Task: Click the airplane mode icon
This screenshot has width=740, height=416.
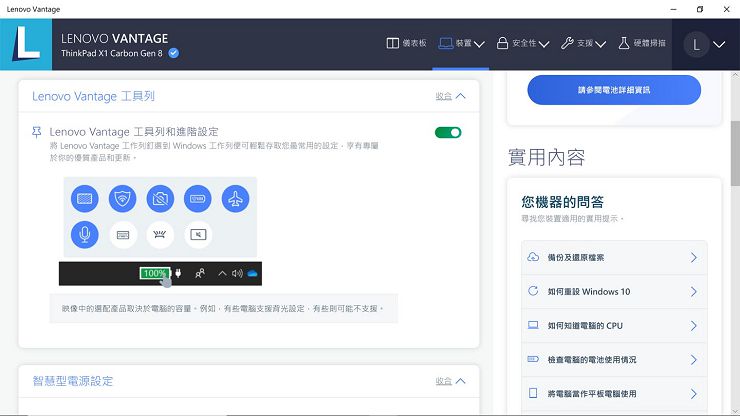Action: [x=235, y=199]
